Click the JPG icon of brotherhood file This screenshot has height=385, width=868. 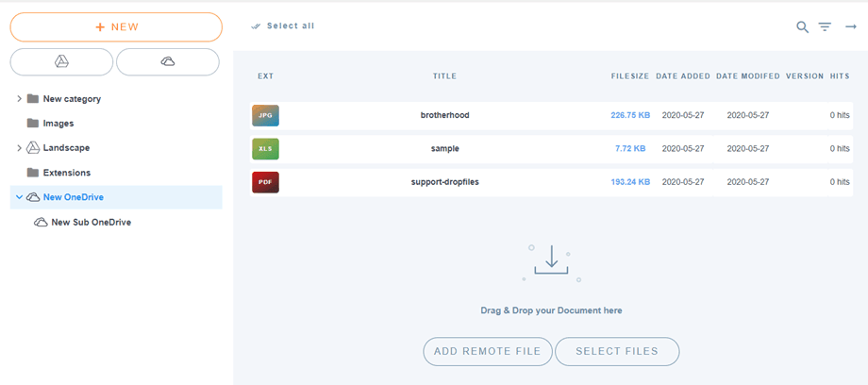click(x=265, y=115)
